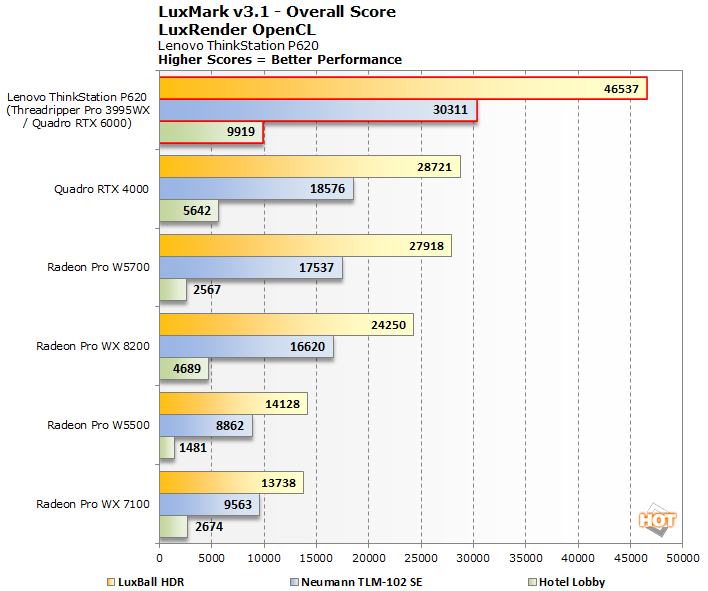The height and width of the screenshot is (591, 708).
Task: Click the 17537 bar value
Action: pos(316,268)
